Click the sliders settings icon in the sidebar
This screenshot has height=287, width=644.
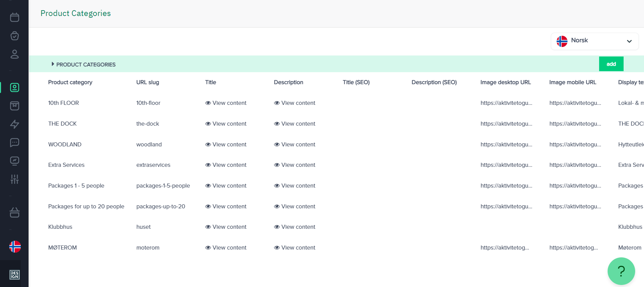pos(14,179)
